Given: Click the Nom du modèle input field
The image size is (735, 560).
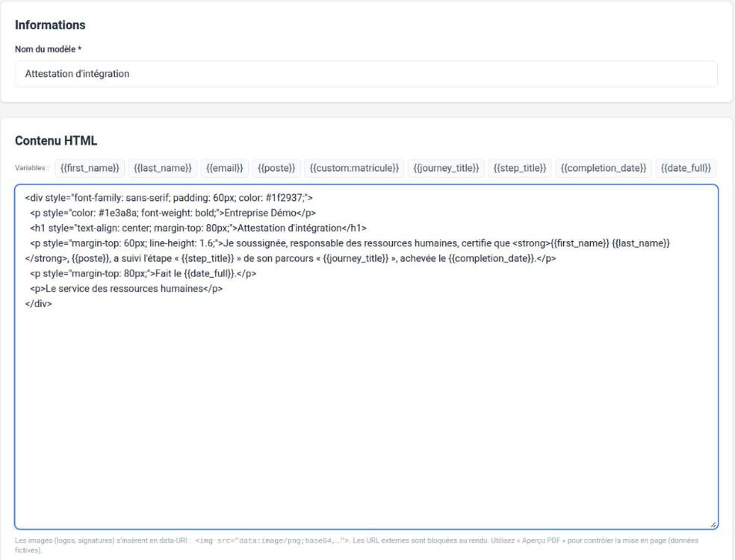Looking at the screenshot, I should [x=366, y=74].
